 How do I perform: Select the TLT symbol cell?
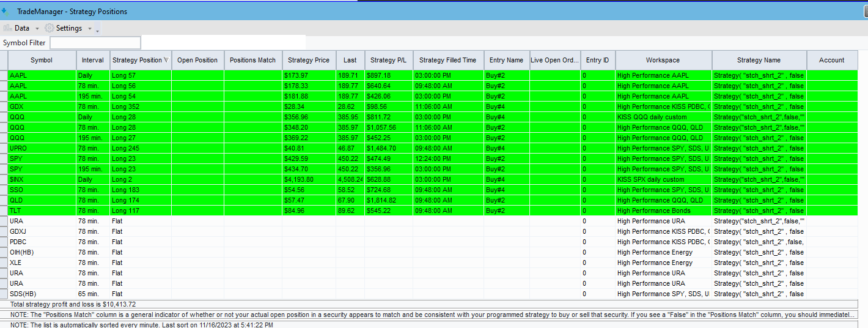(42, 211)
